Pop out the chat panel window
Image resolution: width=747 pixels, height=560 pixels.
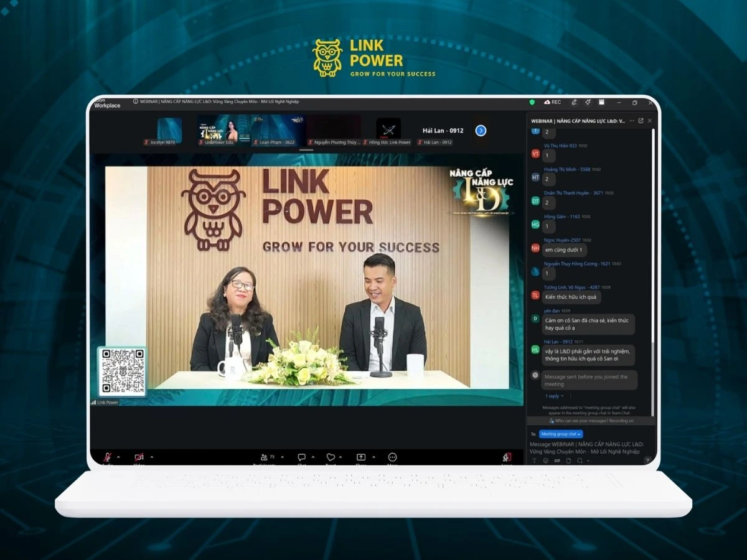tap(641, 120)
